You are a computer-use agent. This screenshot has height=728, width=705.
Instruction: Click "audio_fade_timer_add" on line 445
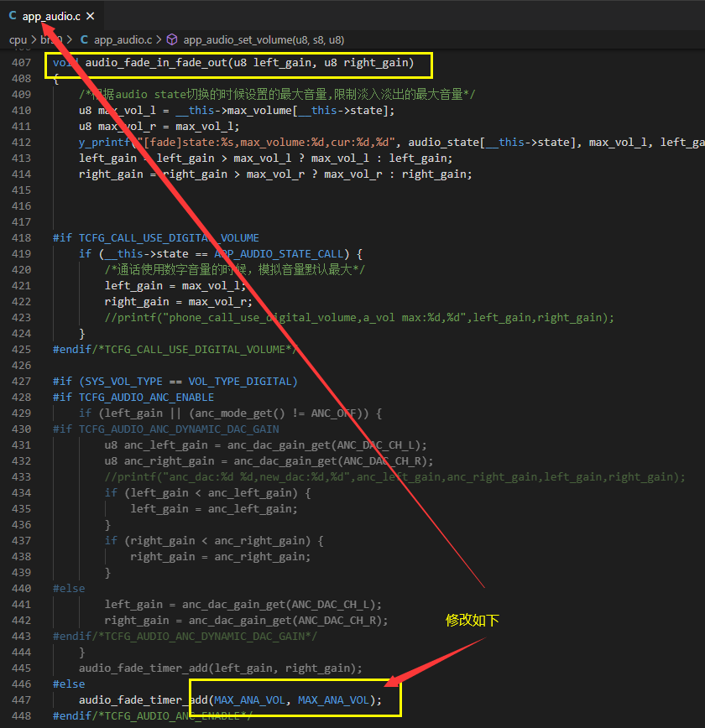144,668
